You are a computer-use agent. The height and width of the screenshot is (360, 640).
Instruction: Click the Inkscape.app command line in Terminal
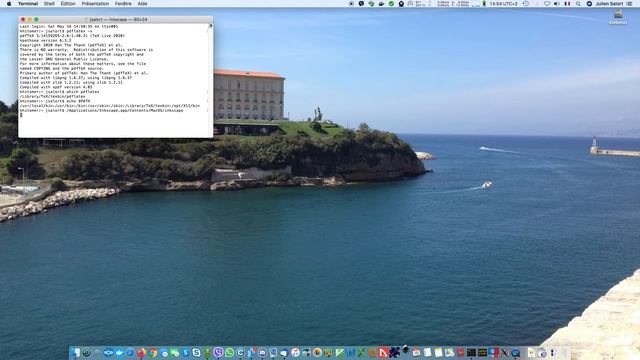[101, 110]
